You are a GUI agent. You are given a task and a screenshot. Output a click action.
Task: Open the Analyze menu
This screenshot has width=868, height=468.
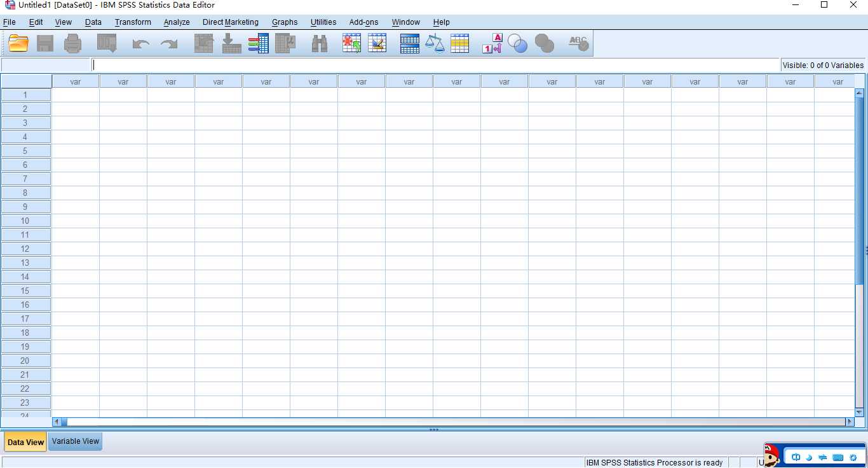(177, 22)
